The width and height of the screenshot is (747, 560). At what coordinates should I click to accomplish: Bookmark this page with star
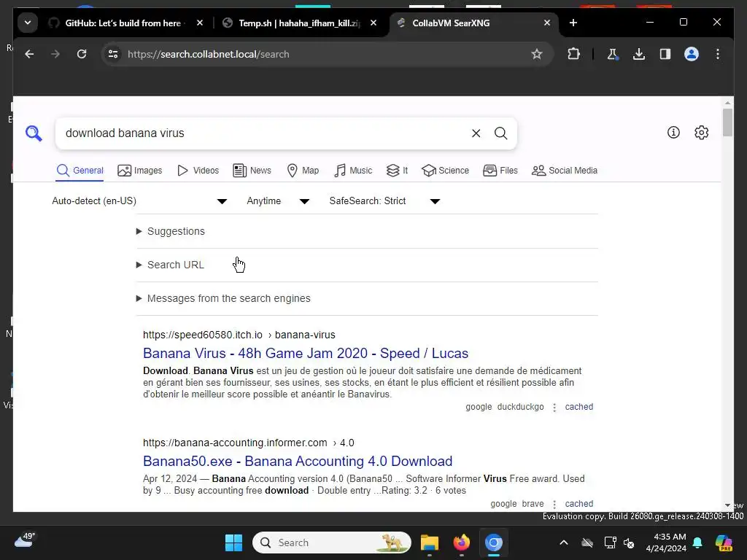pyautogui.click(x=537, y=54)
